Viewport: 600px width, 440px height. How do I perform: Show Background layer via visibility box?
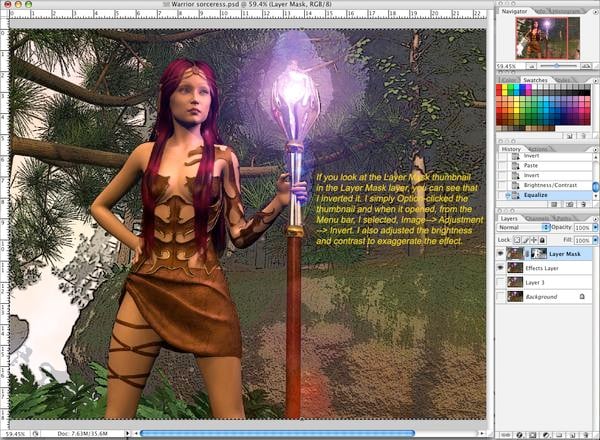click(x=501, y=297)
